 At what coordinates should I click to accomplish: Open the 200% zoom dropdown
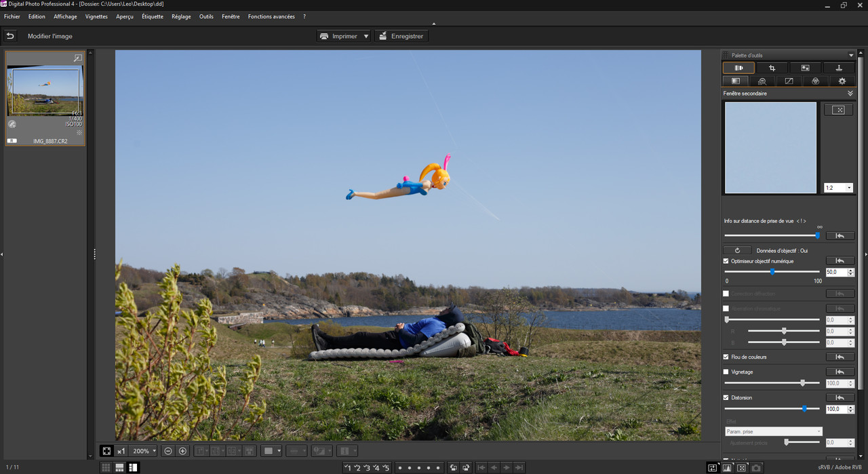pos(144,451)
